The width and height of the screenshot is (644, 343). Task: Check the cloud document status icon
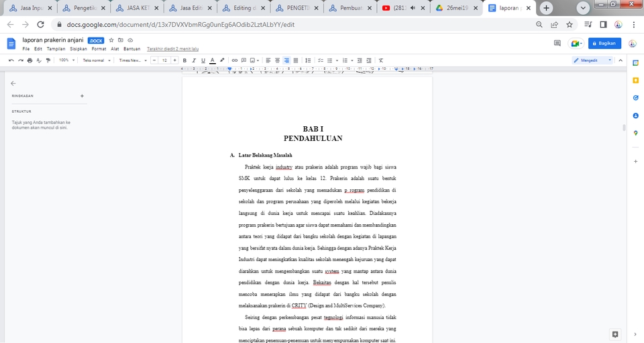pyautogui.click(x=130, y=40)
